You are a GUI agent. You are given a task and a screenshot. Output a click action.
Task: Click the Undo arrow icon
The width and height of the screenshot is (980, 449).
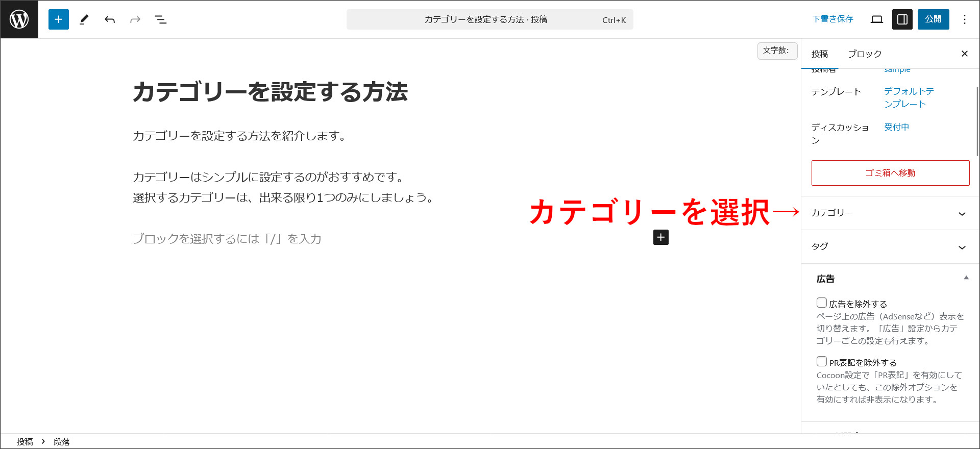110,19
